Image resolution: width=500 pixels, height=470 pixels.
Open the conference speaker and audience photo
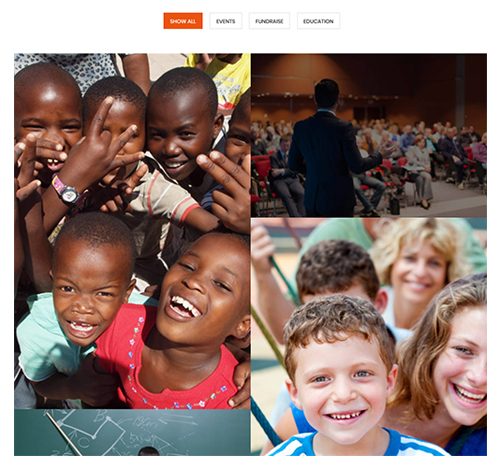[x=369, y=135]
